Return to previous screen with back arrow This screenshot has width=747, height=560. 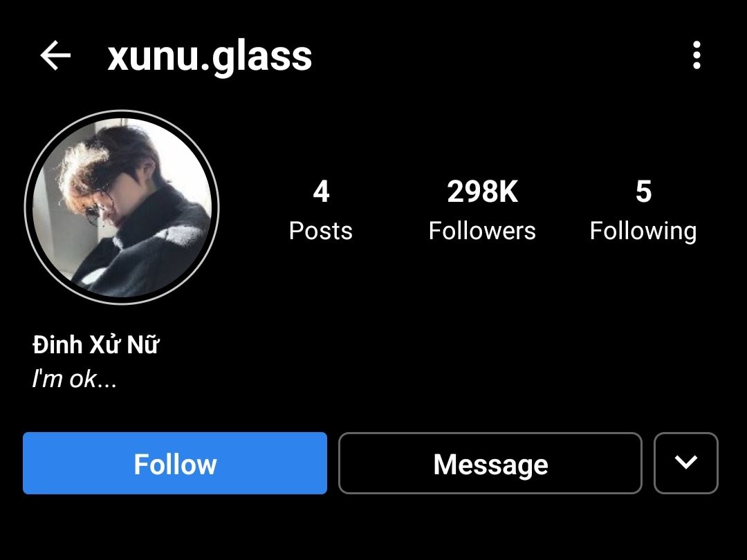[x=55, y=55]
